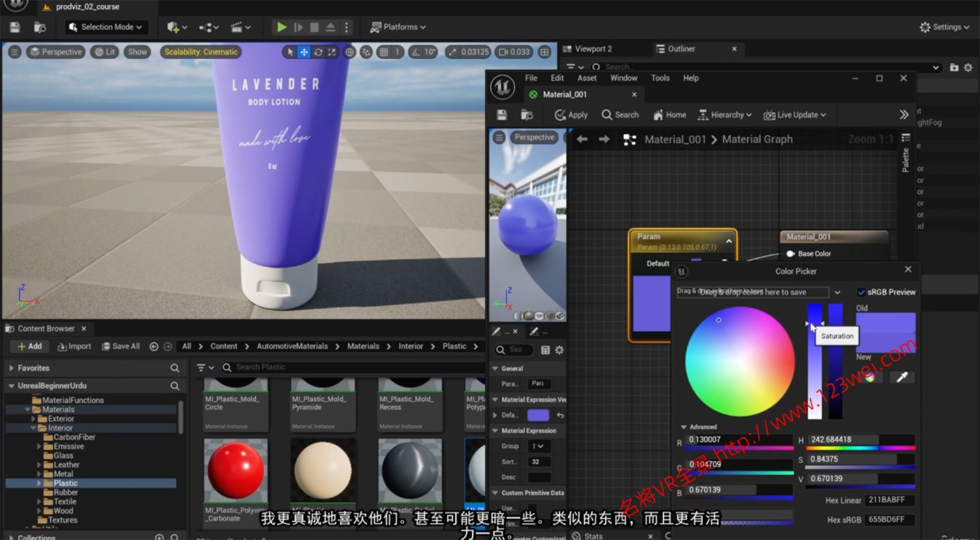This screenshot has width=980, height=540.
Task: Open the Window menu in the Material editor
Action: coord(624,78)
